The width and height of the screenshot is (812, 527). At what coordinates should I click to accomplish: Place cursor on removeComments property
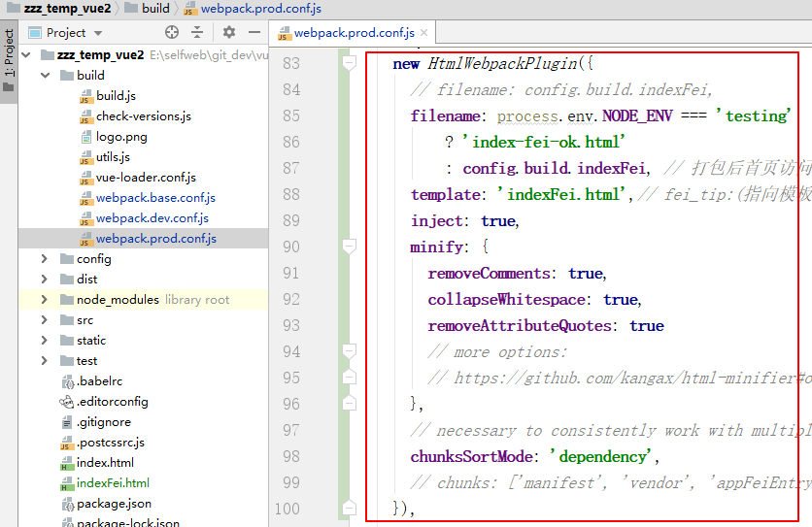489,274
